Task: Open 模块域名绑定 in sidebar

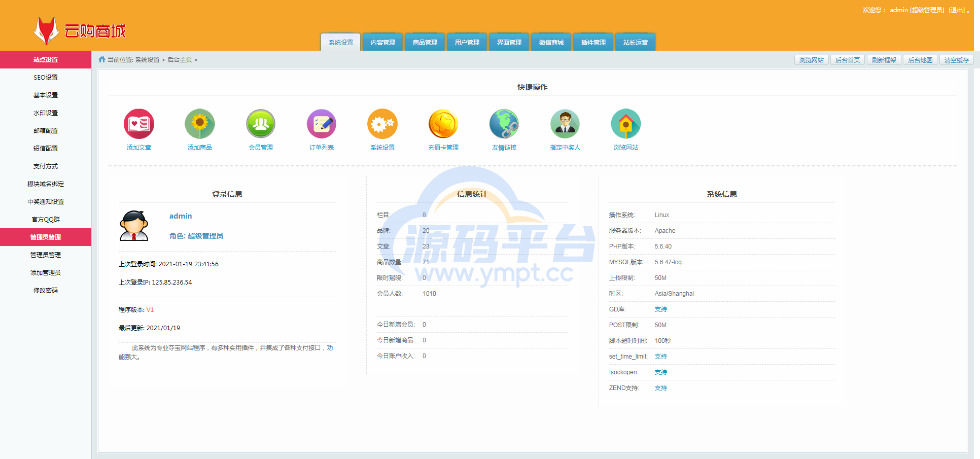Action: [x=46, y=184]
